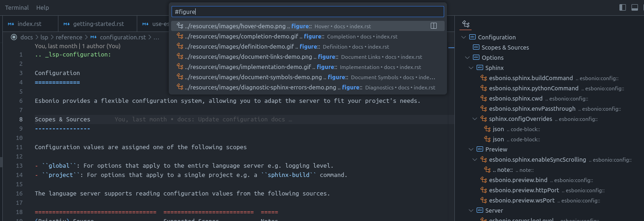Toggle the bottom panel layout button
644x221 pixels.
point(634,7)
